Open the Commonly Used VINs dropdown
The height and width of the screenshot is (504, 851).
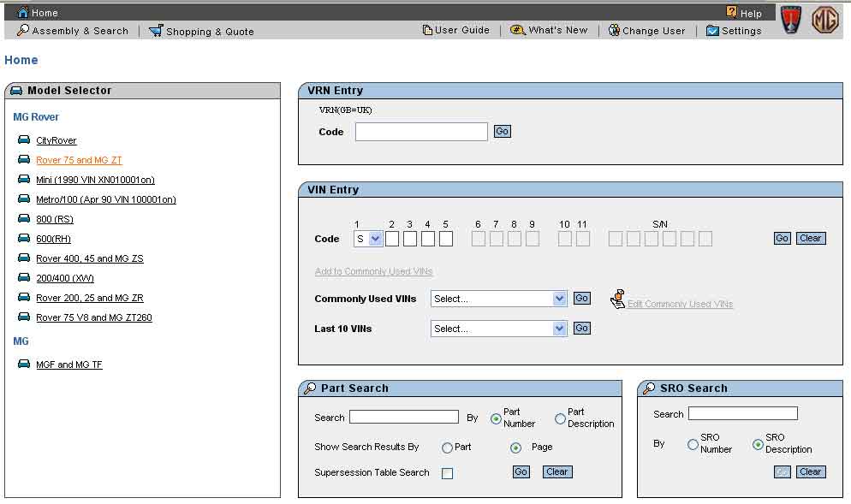coord(499,299)
